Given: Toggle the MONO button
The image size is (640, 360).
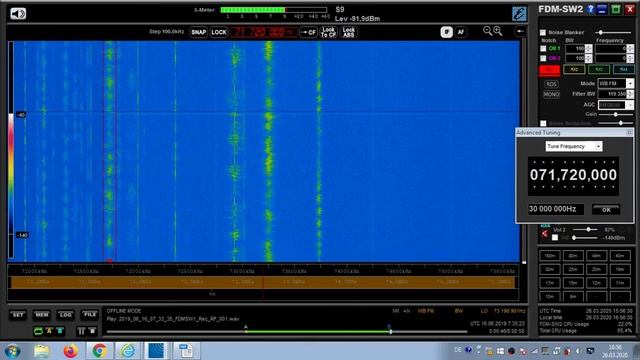Looking at the screenshot, I should [x=551, y=94].
